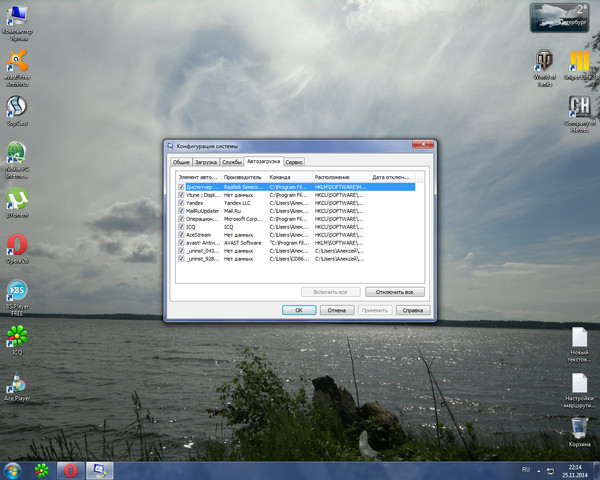The height and width of the screenshot is (480, 600).
Task: Open the World of Tanks desktop icon
Action: point(544,68)
